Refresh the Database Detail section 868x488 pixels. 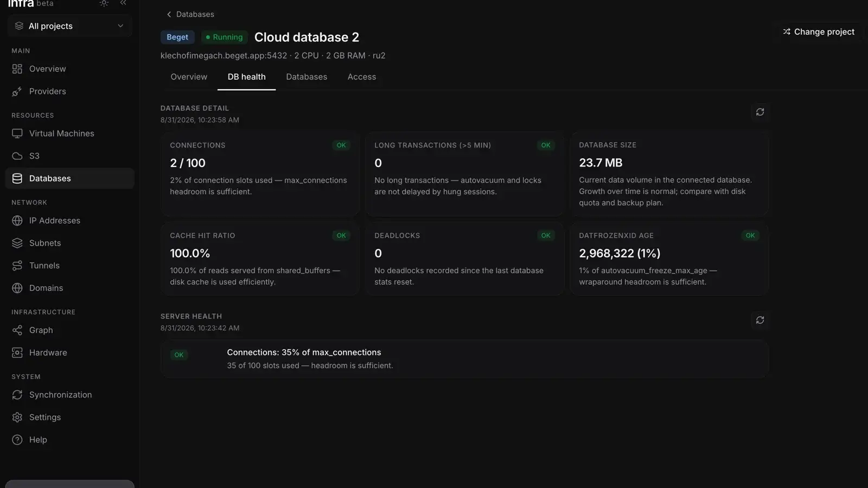tap(760, 112)
